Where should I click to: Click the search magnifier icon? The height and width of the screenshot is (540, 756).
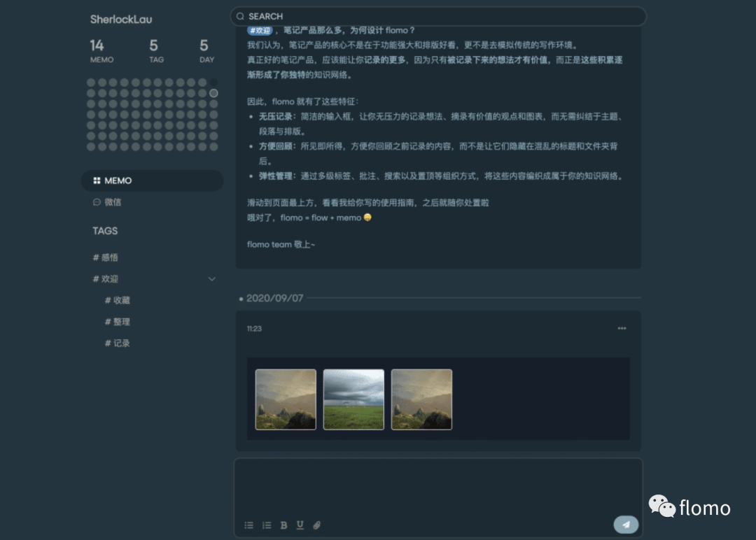coord(240,16)
